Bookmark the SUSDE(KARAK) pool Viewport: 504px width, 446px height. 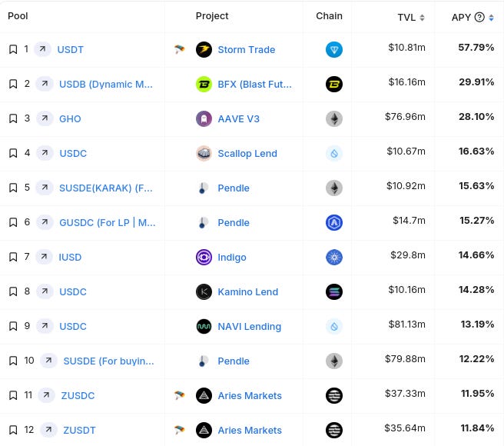coord(13,188)
